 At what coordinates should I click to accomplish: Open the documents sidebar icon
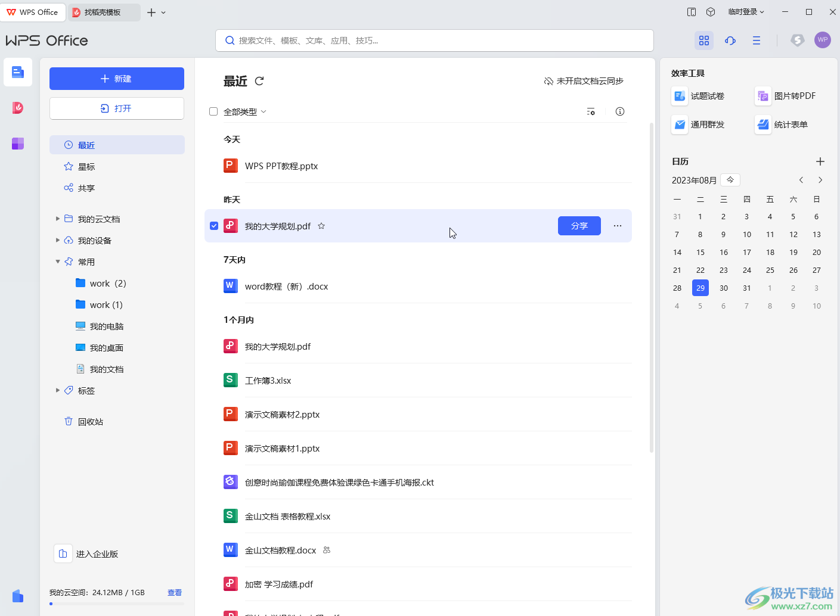[x=18, y=72]
